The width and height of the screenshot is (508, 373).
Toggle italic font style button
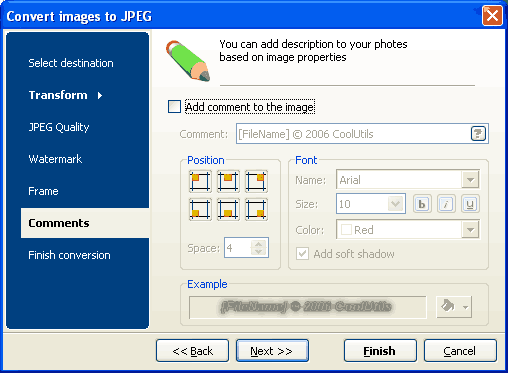pos(446,204)
